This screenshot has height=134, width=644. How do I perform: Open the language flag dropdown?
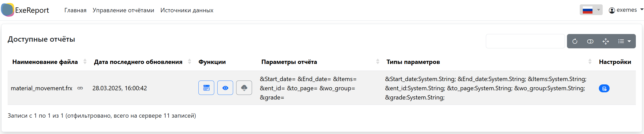click(591, 10)
